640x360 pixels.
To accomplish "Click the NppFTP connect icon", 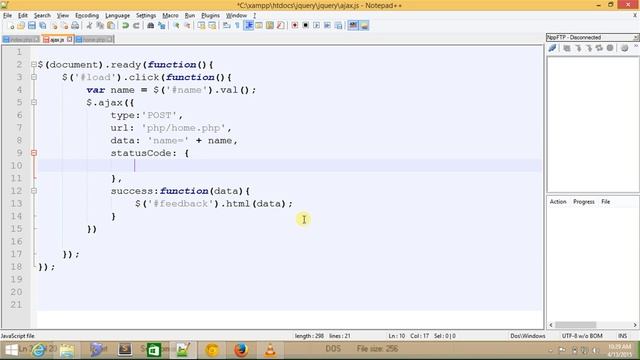I will pyautogui.click(x=552, y=48).
